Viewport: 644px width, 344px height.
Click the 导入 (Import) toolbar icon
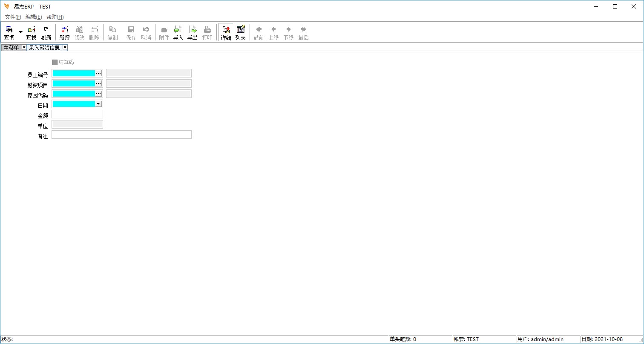click(x=178, y=32)
